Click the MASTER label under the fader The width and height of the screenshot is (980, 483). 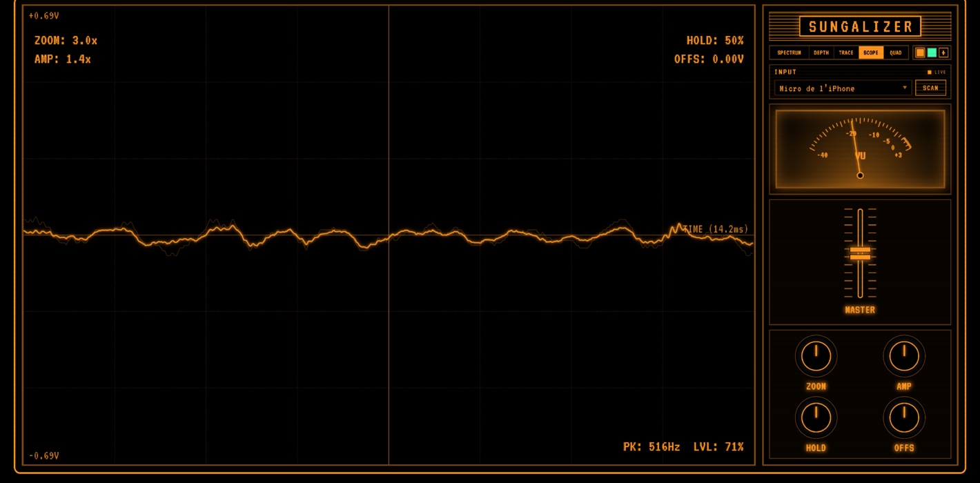coord(860,310)
